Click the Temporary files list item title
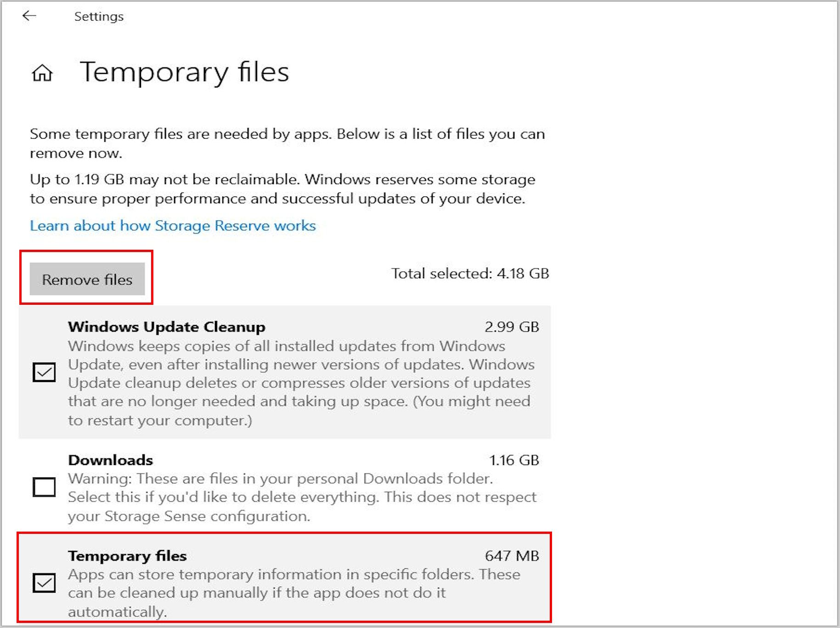This screenshot has height=628, width=840. click(x=127, y=556)
